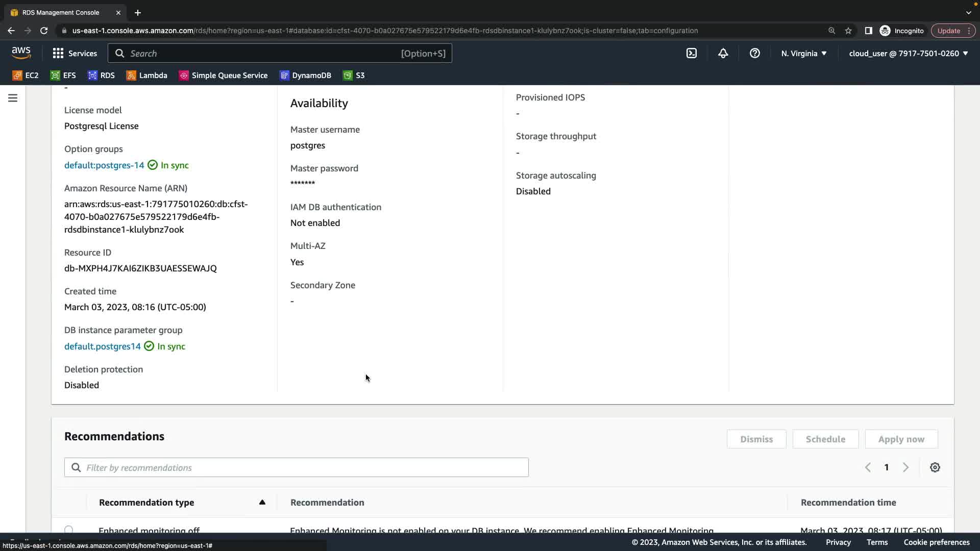980x551 pixels.
Task: Open the Services grid menu
Action: pos(75,53)
